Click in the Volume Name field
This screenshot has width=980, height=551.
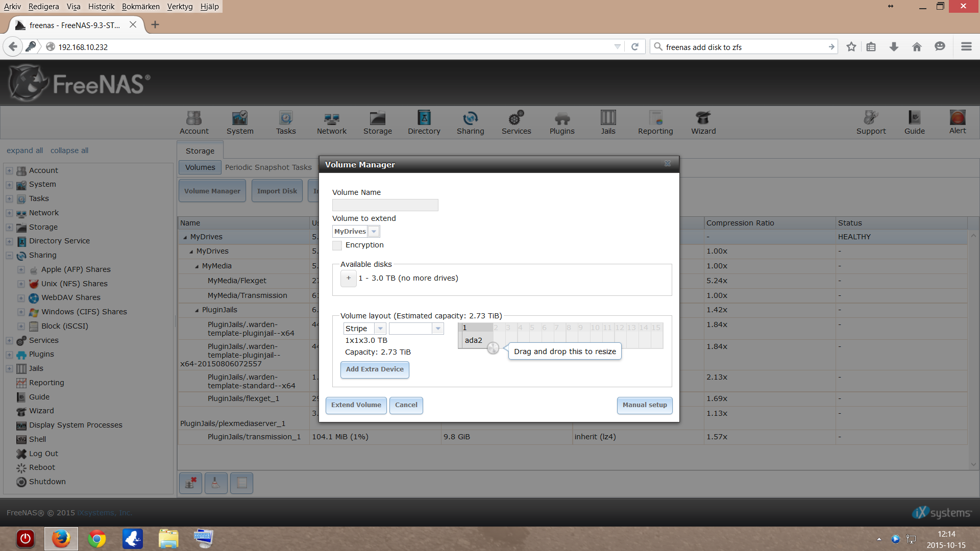[x=385, y=205]
